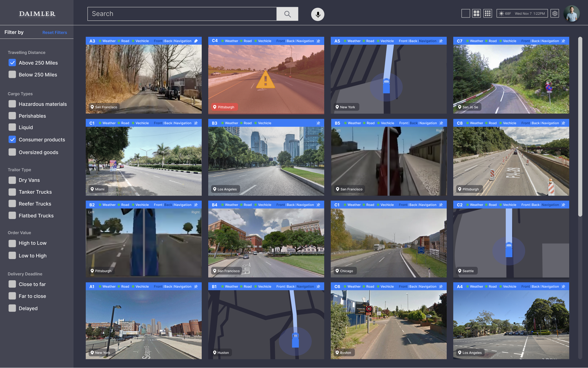Viewport: 588px width, 368px height.
Task: Click the magnifier search button
Action: pyautogui.click(x=287, y=14)
